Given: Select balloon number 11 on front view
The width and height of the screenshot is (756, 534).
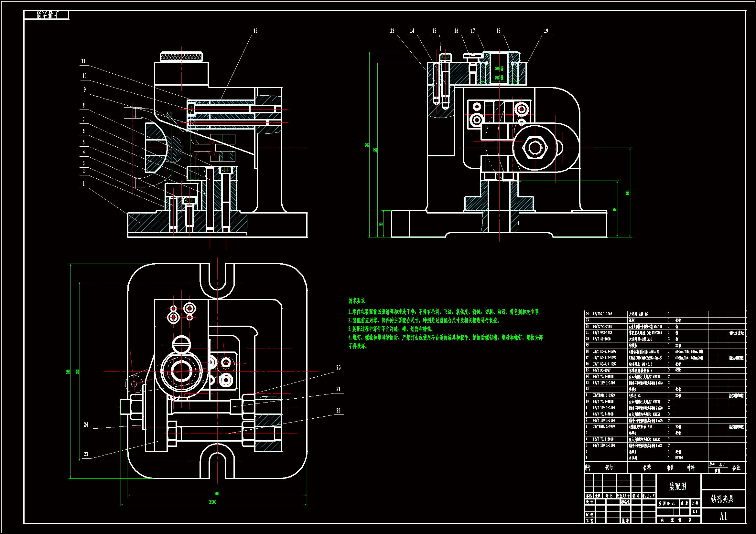Looking at the screenshot, I should coord(83,61).
